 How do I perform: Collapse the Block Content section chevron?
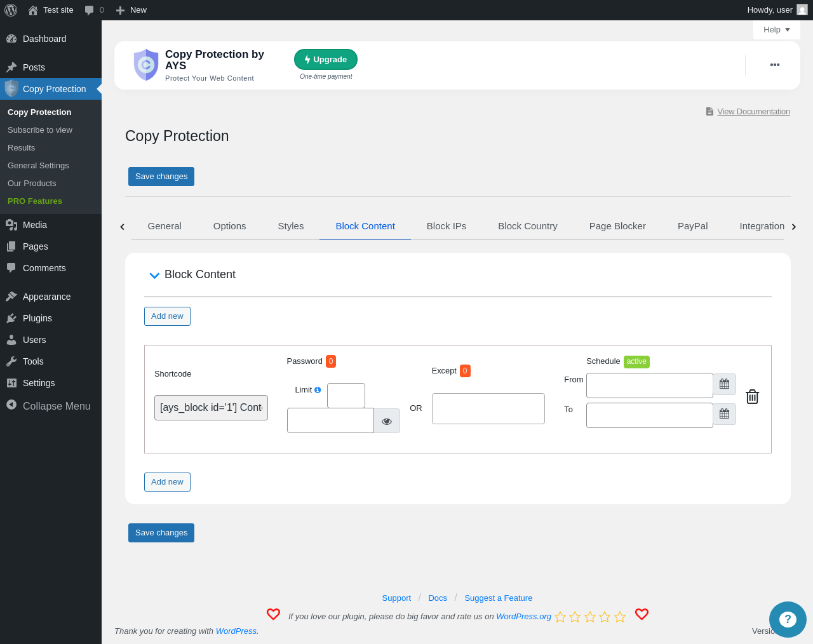click(x=154, y=275)
